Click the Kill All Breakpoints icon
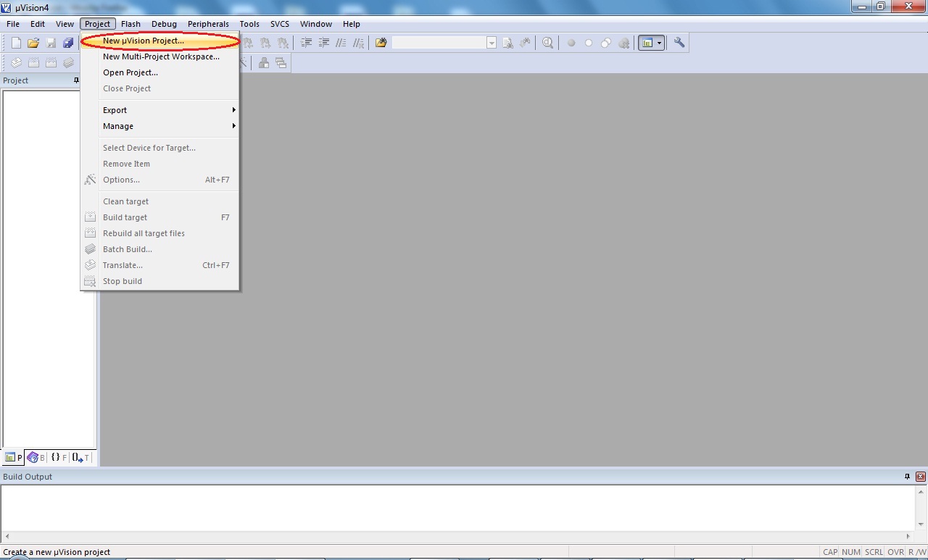The width and height of the screenshot is (928, 560). click(623, 43)
